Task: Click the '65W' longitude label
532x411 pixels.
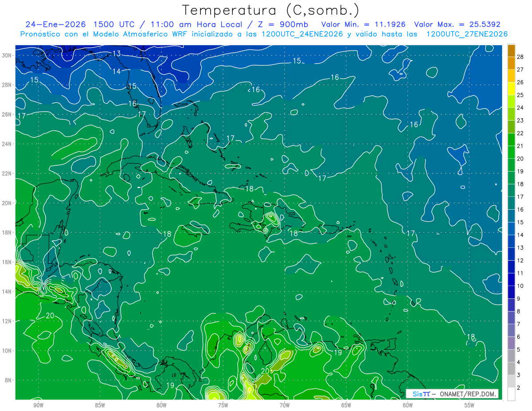Action: (346, 405)
